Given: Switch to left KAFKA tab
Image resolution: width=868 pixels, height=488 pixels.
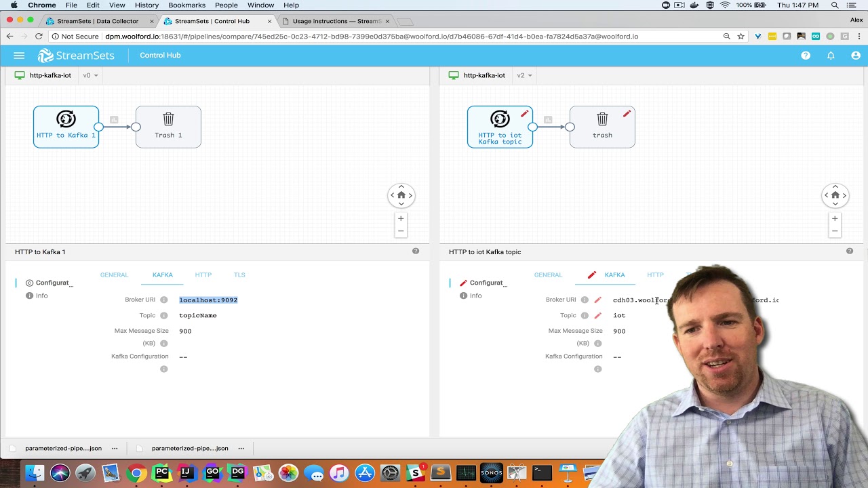Looking at the screenshot, I should click(163, 274).
